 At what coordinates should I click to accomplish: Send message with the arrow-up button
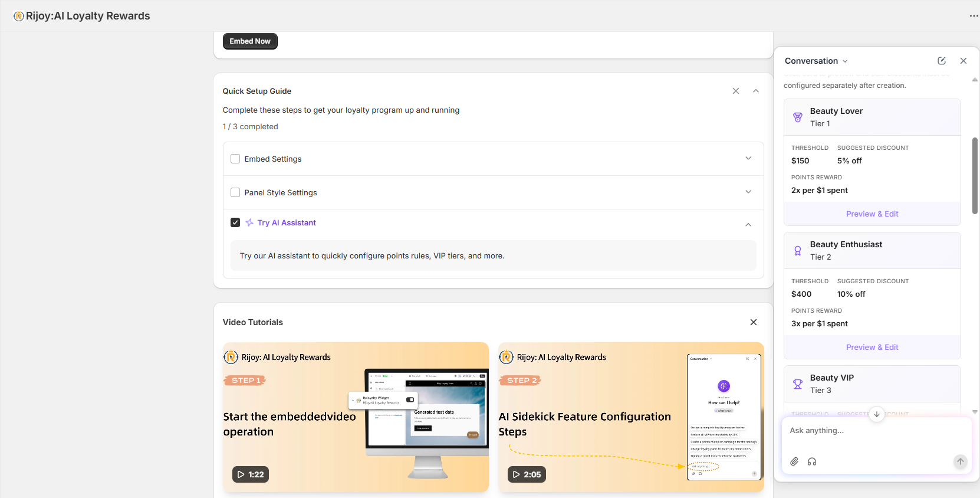point(961,461)
